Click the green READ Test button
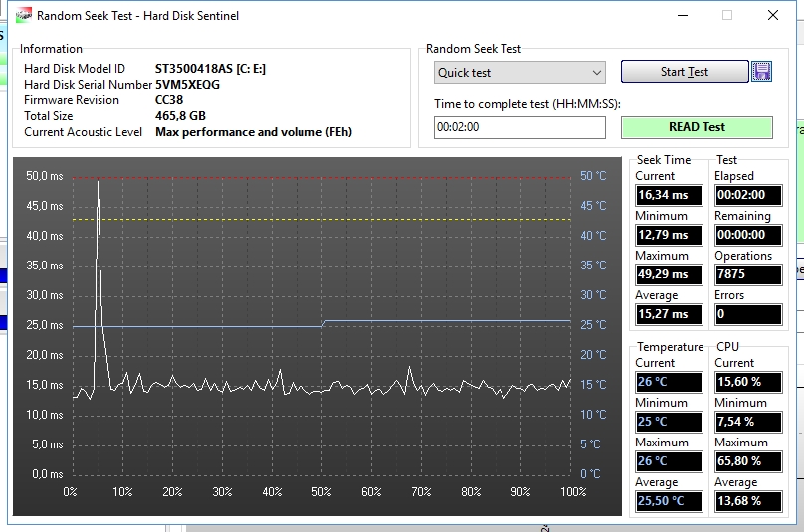Image resolution: width=804 pixels, height=532 pixels. coord(697,127)
